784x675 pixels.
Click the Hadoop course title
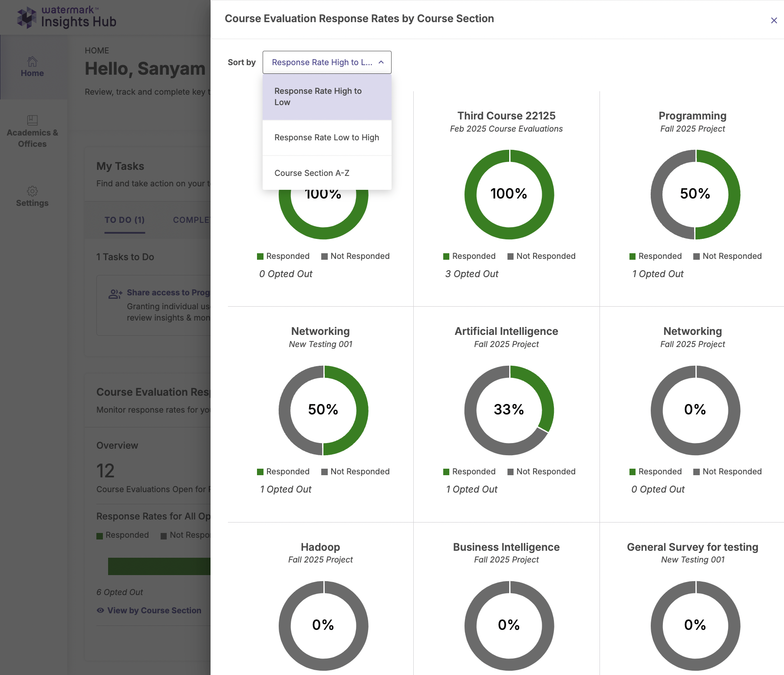point(320,547)
